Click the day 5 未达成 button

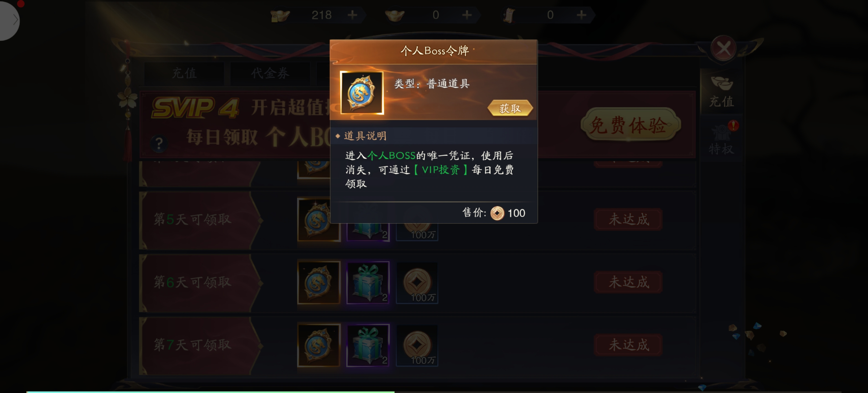628,219
